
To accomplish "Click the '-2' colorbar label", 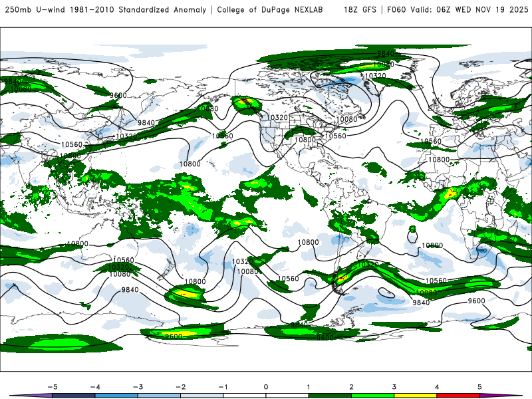I will pos(181,387).
